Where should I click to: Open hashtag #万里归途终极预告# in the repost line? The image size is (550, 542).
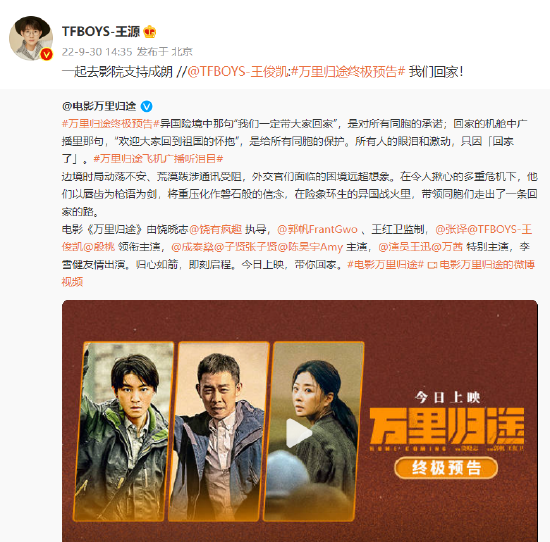click(x=348, y=72)
